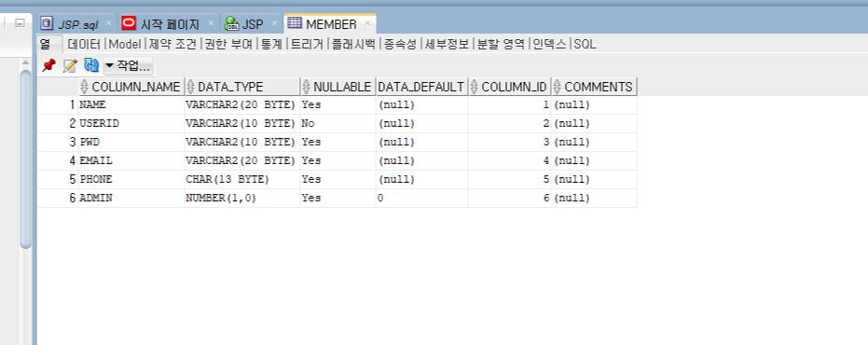
Task: Open the 분할 영역 subtab
Action: (x=501, y=45)
